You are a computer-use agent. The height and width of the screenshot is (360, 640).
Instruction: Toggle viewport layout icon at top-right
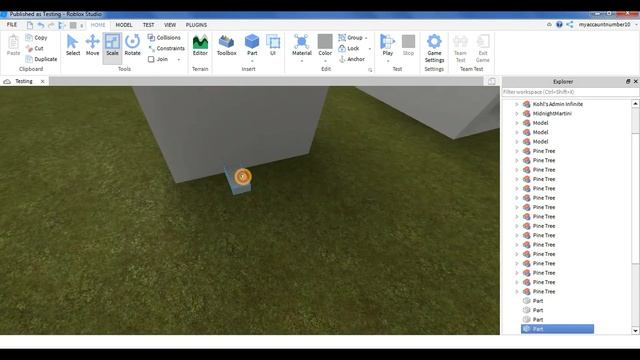click(491, 81)
